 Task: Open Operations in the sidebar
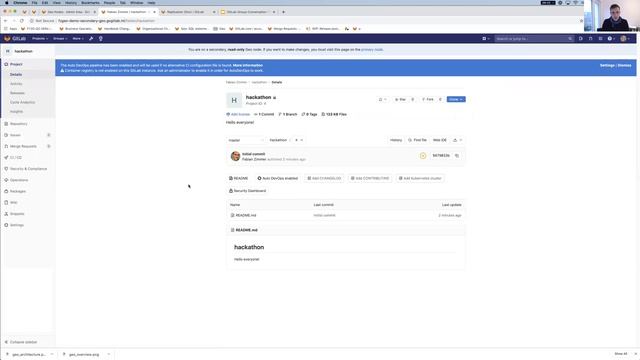tap(19, 180)
